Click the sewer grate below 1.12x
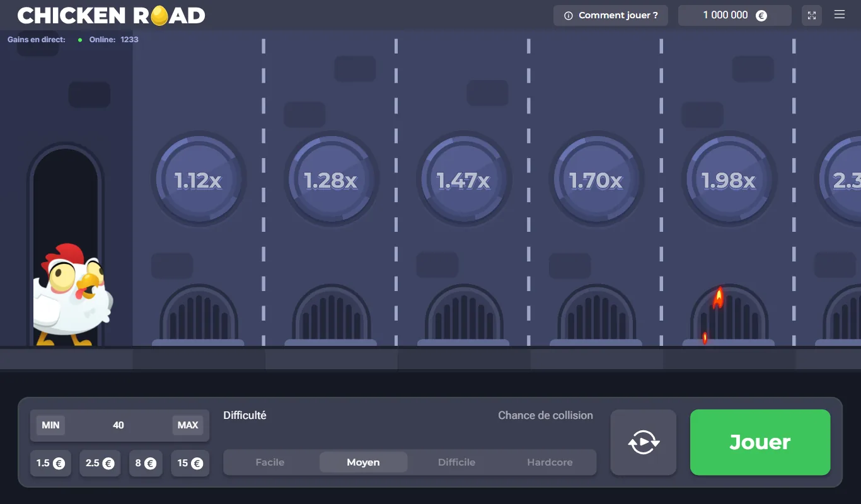 click(199, 314)
